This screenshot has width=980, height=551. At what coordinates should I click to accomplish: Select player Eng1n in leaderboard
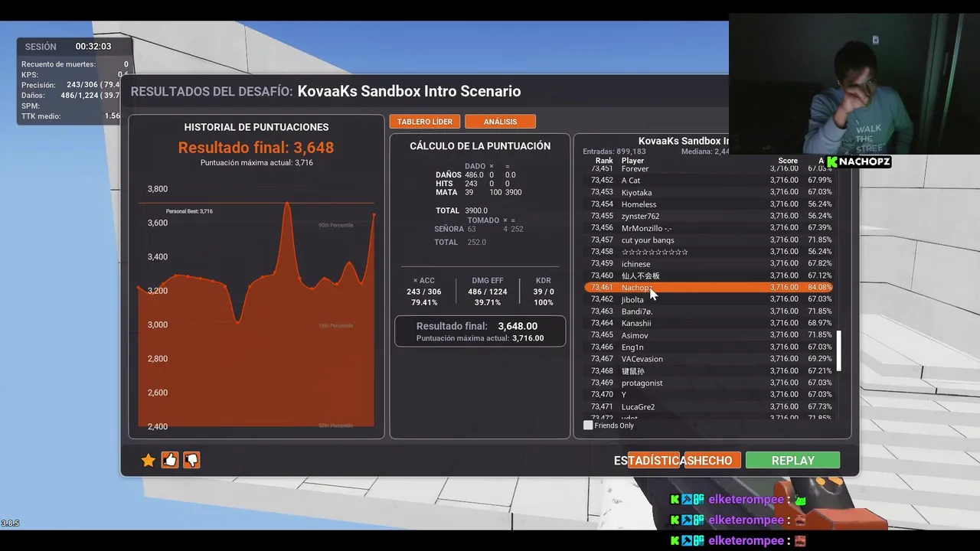point(709,347)
